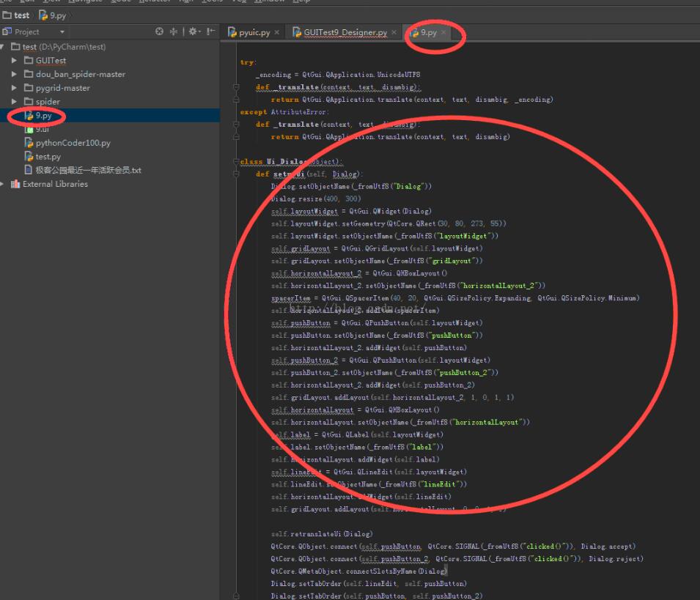Image resolution: width=700 pixels, height=600 pixels.
Task: Click the collapse all icon in Project toolbar
Action: 174,32
